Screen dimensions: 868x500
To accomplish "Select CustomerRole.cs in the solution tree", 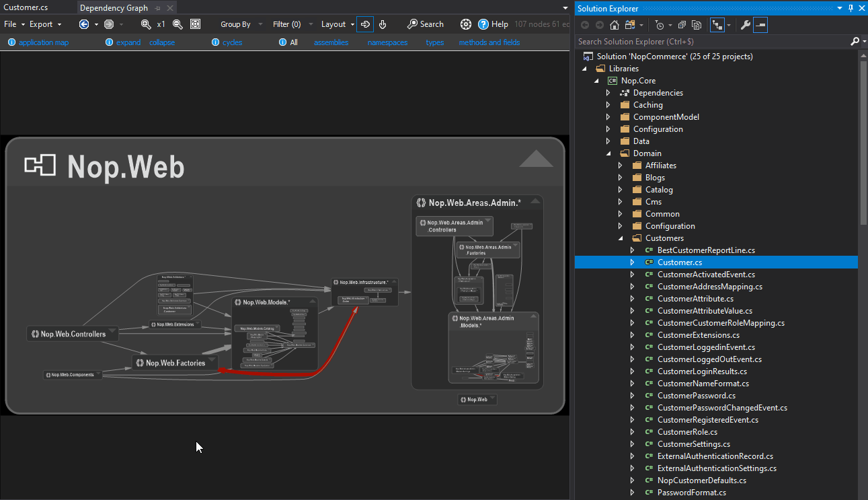I will (x=687, y=432).
